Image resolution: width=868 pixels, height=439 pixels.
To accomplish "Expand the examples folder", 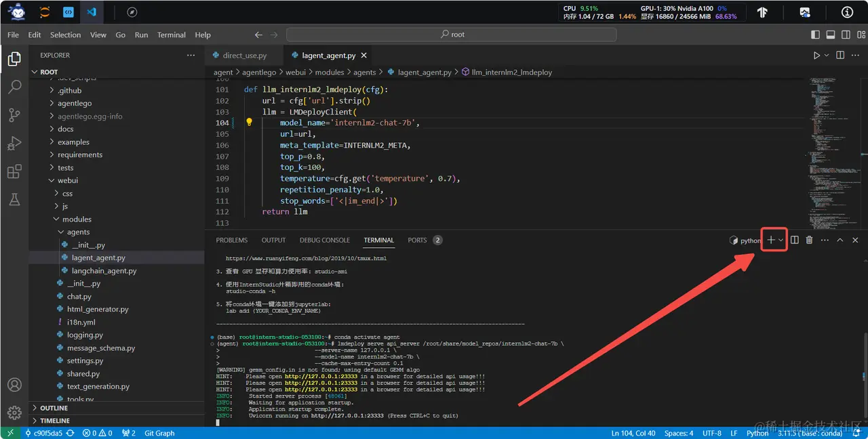I will coord(73,142).
